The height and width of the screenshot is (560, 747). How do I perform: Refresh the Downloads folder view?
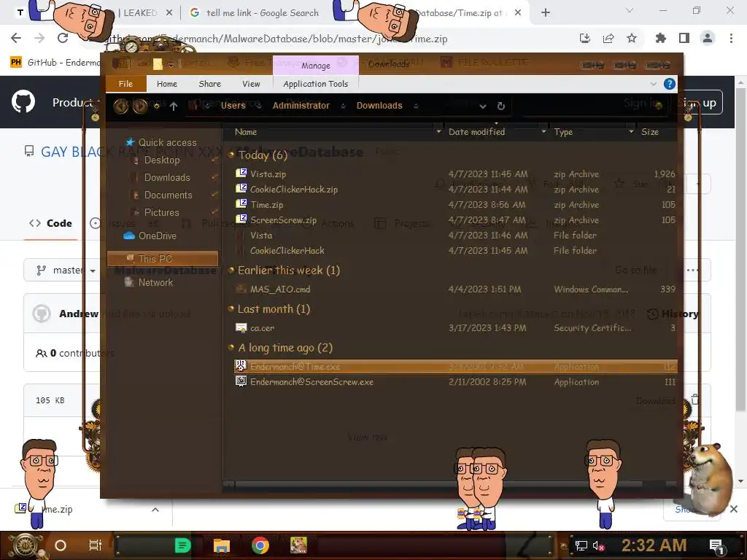click(500, 106)
